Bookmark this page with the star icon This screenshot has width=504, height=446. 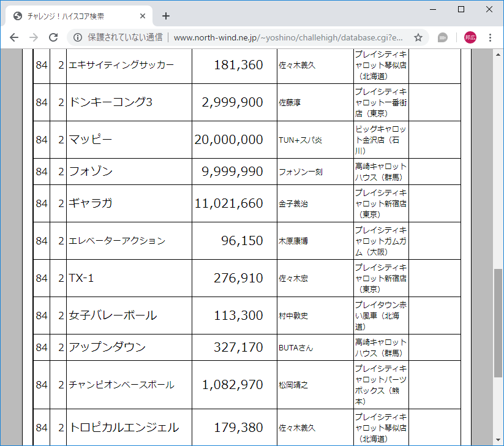tap(418, 37)
